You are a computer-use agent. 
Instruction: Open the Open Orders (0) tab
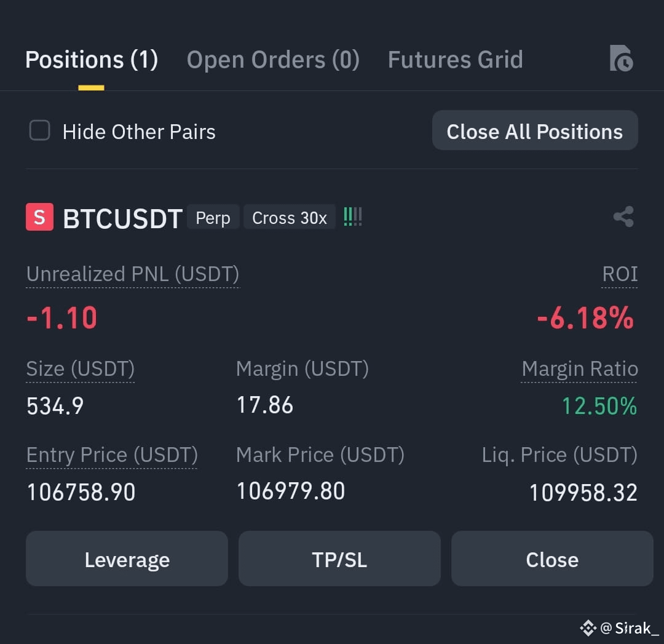click(273, 60)
